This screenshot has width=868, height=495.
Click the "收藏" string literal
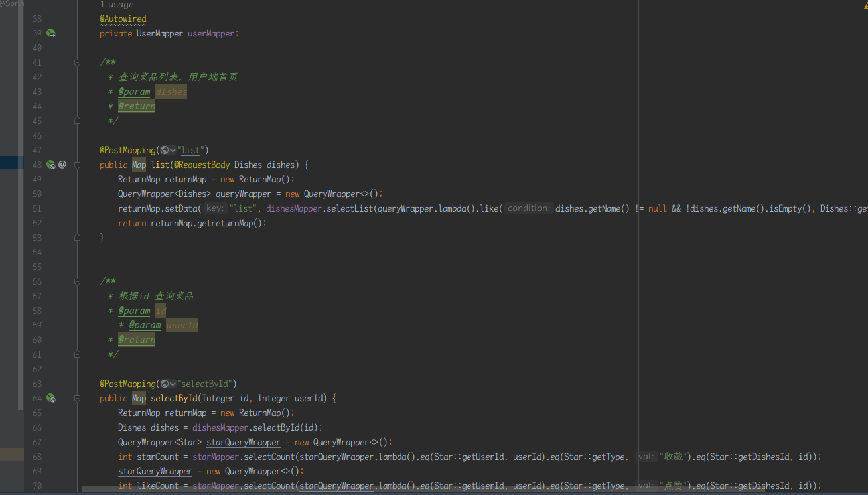[674, 457]
